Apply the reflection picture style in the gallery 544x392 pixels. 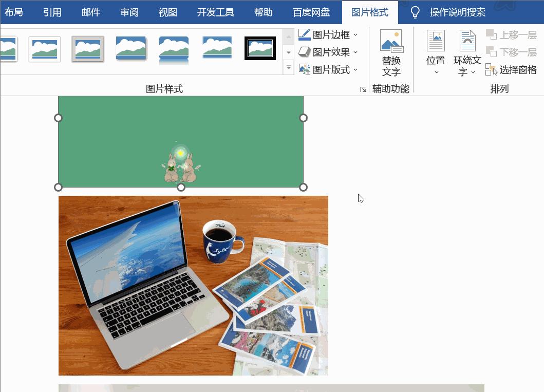[174, 49]
